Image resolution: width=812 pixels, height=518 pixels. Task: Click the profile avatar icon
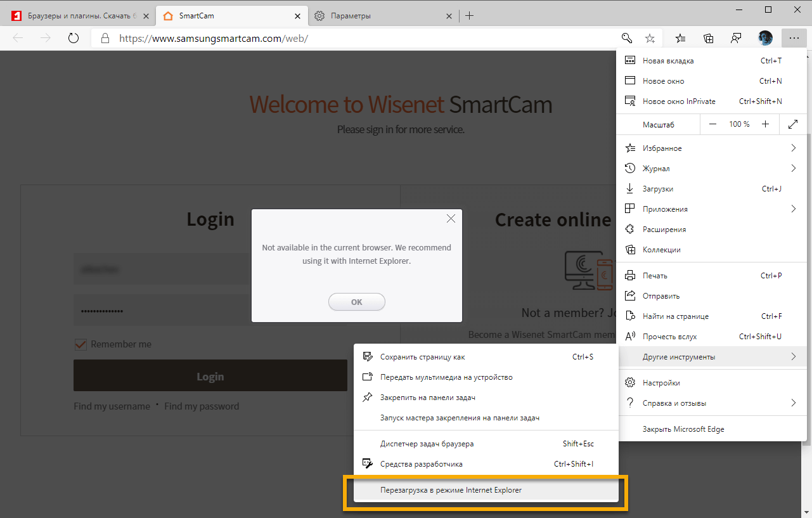[765, 38]
